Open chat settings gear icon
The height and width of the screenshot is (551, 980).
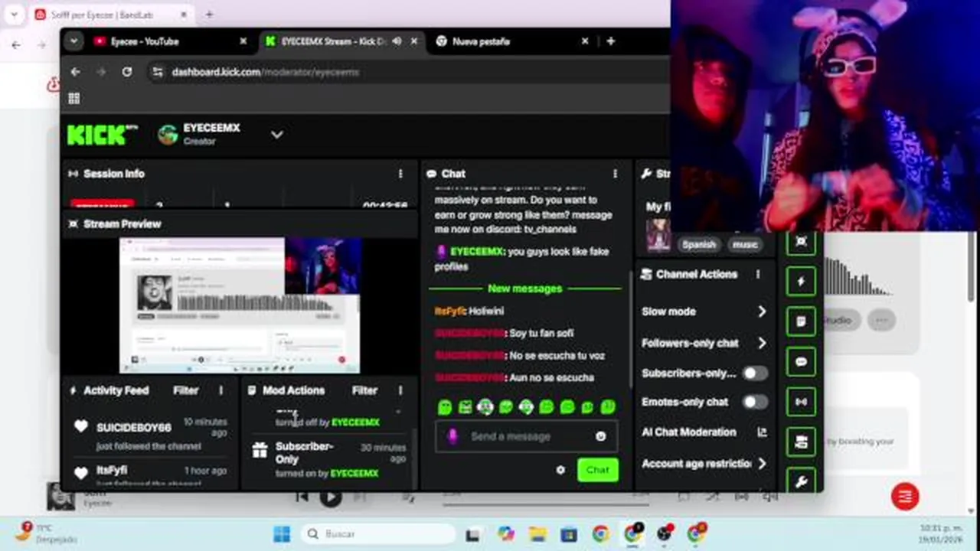pos(560,470)
